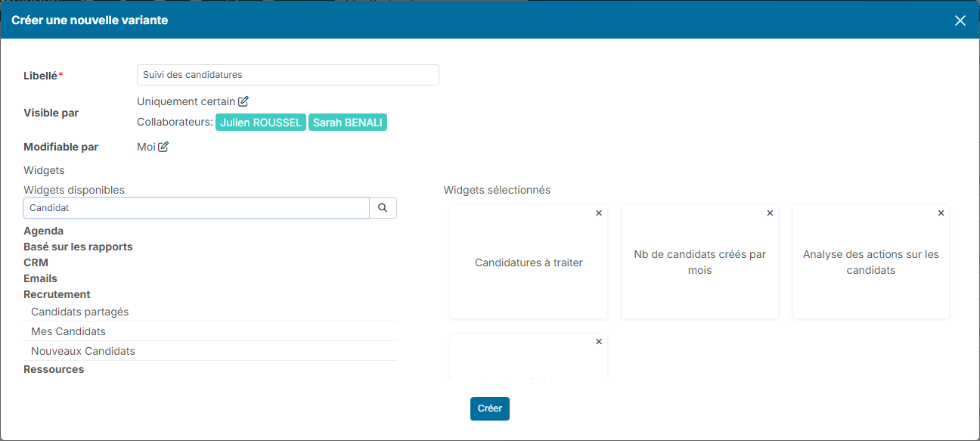Edit the 'Visible par' setting pencil icon
The width and height of the screenshot is (980, 441).
pyautogui.click(x=243, y=101)
